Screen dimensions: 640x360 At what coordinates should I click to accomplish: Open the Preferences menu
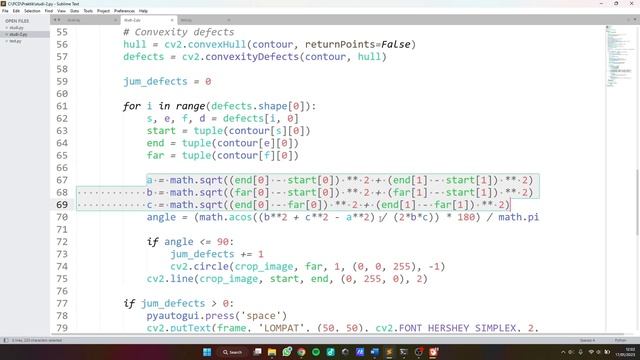click(x=124, y=11)
